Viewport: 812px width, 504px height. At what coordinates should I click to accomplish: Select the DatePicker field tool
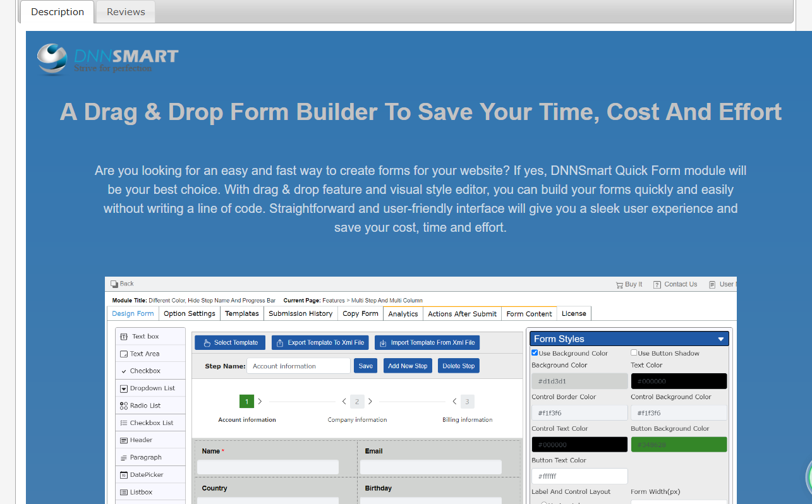point(150,474)
